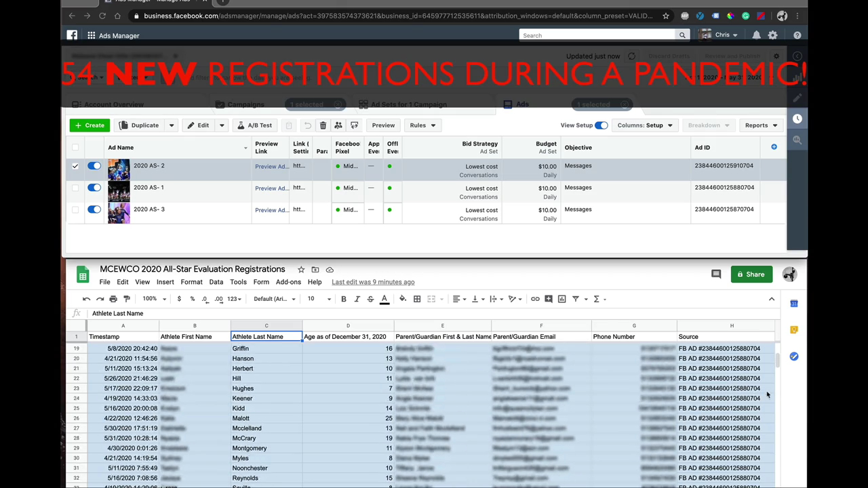Open the Last edit was 9 minutes ago link
This screenshot has width=868, height=488.
(x=373, y=282)
